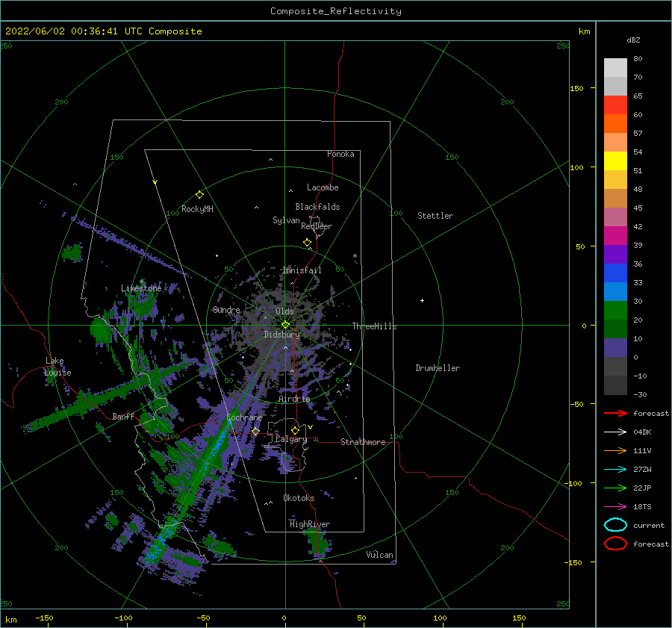
Task: Click the RockyMH label
Action: point(197,209)
